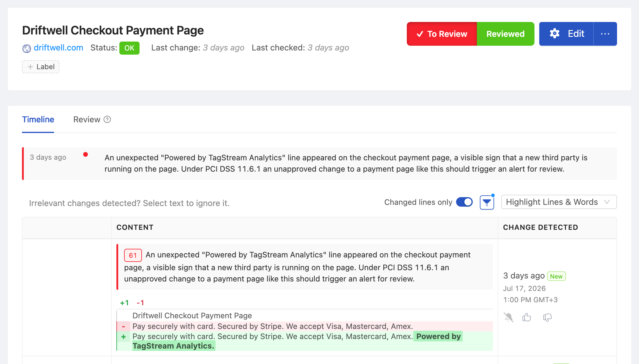Select highlighted 'Powered by' added text

coord(438,336)
